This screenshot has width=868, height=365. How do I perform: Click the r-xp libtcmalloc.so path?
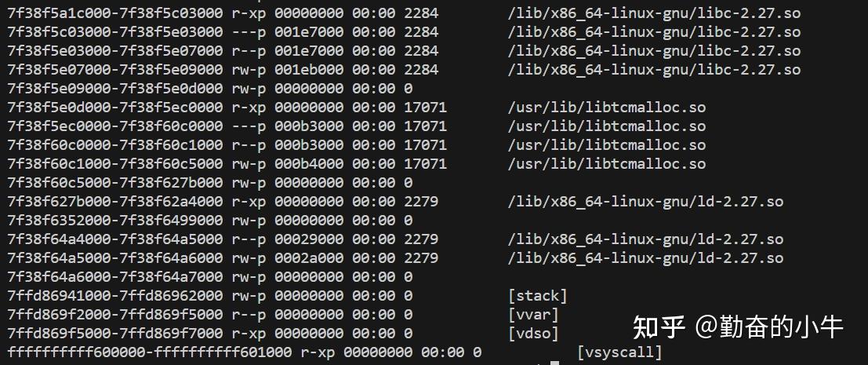[606, 108]
